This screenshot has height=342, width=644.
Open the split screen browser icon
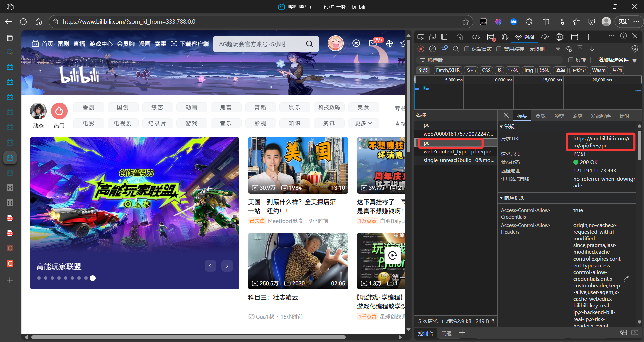[546, 22]
